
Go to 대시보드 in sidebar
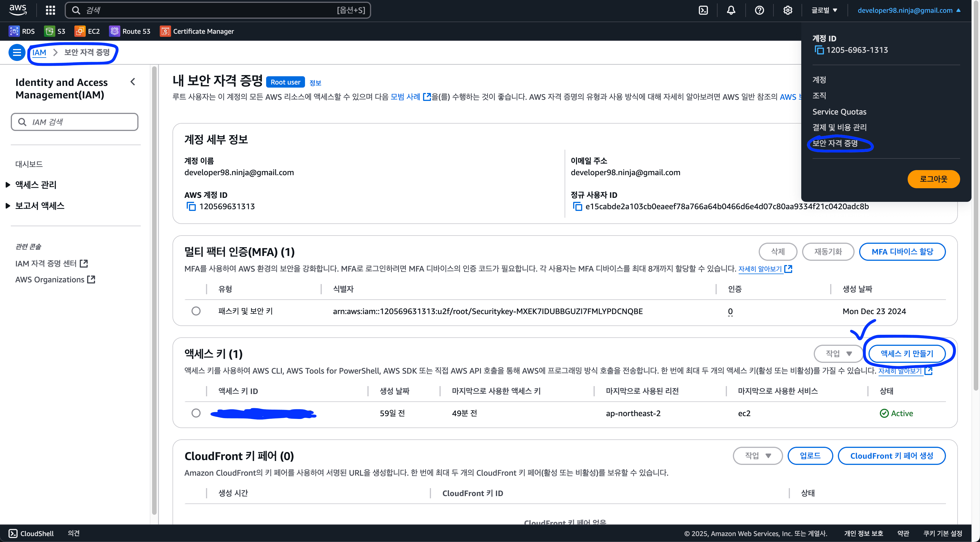tap(29, 164)
